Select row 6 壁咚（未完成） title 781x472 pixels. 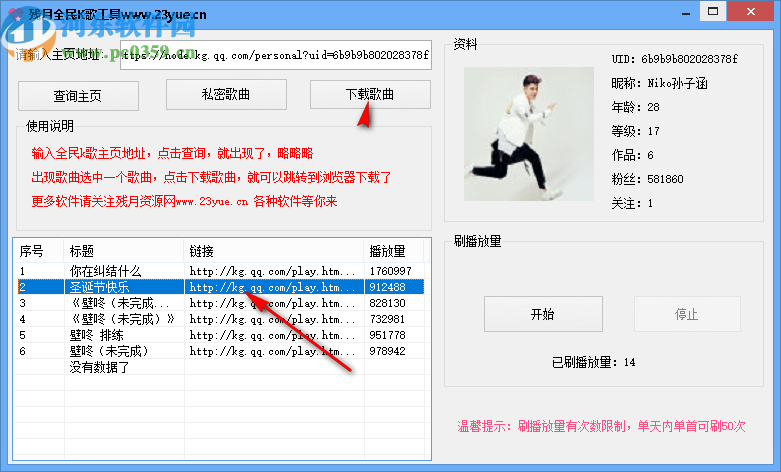click(109, 351)
